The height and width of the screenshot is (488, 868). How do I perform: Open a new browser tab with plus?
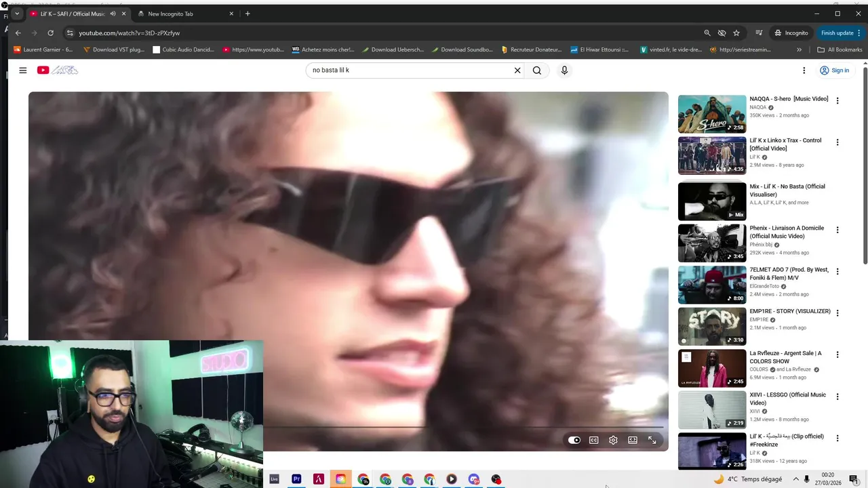click(x=248, y=14)
